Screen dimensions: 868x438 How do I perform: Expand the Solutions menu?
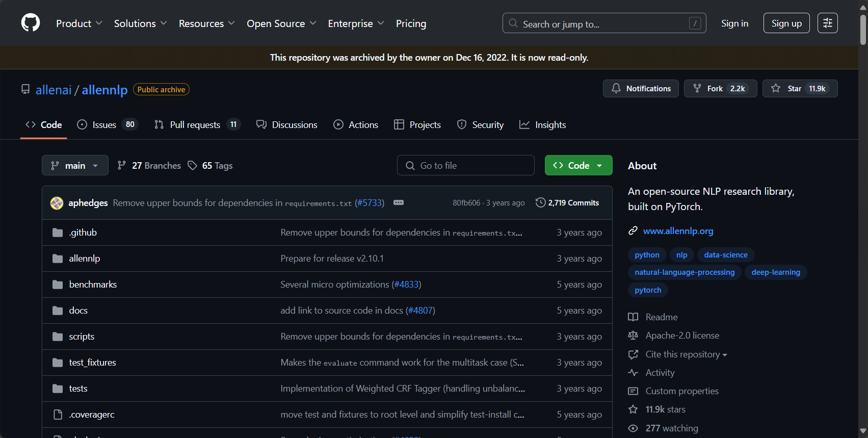click(x=140, y=23)
